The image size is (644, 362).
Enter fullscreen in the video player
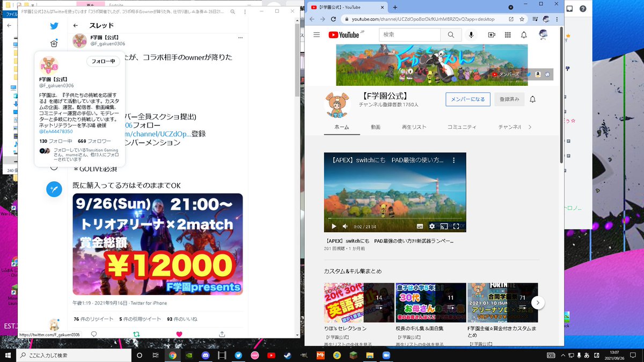pos(456,226)
